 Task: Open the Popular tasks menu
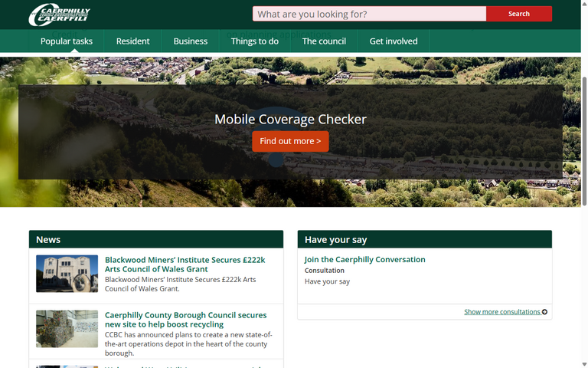[67, 41]
